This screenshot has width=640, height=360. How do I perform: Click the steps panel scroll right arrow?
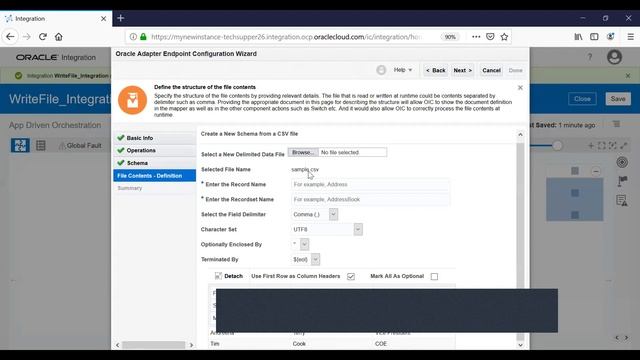tap(191, 345)
